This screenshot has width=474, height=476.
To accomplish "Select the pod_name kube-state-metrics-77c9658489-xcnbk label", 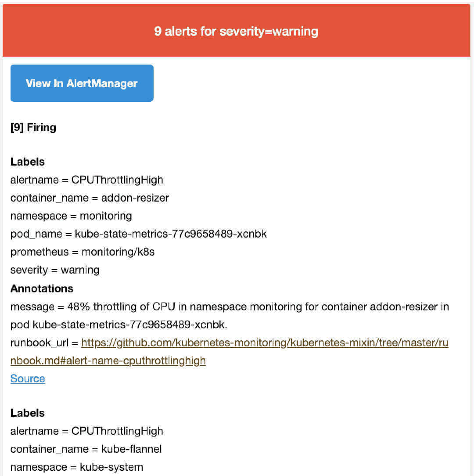I will (138, 234).
